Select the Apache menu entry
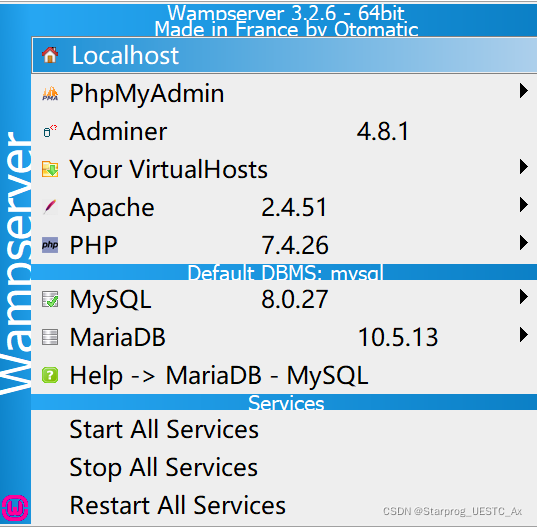This screenshot has height=527, width=537. point(284,207)
